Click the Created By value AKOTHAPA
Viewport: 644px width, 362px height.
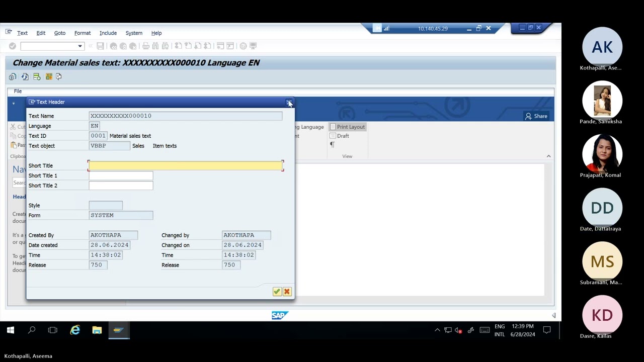113,235
